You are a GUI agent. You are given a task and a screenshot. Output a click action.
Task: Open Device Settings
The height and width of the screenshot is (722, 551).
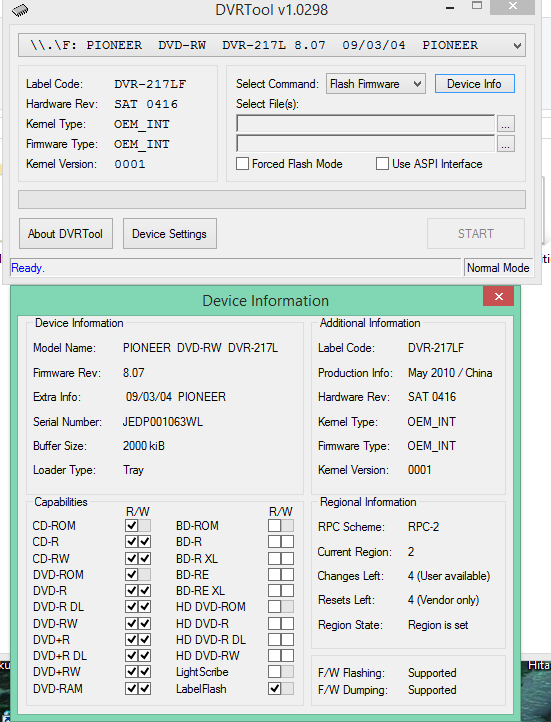pyautogui.click(x=169, y=233)
